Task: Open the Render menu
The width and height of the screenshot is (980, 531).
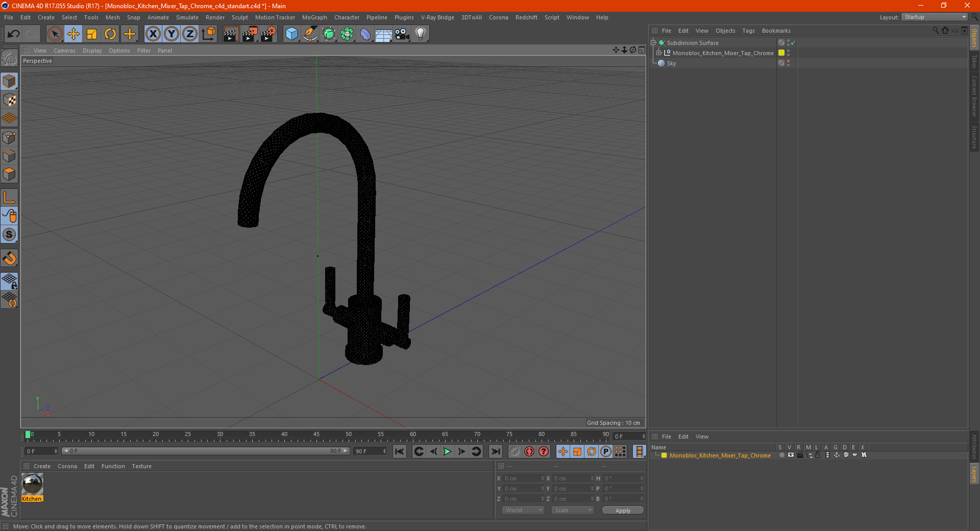Action: 215,17
